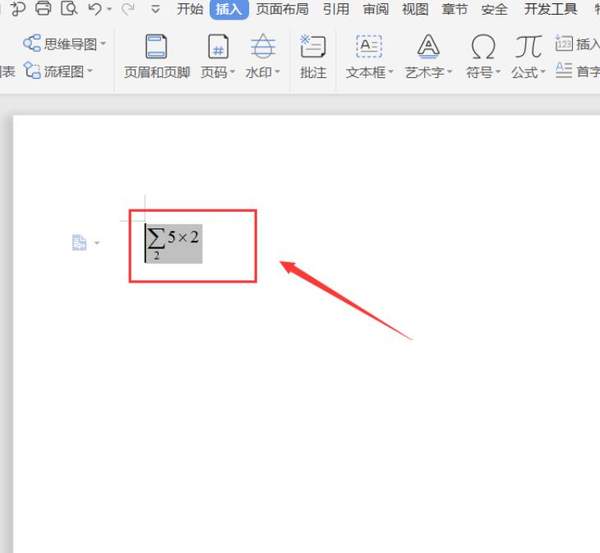Click the summation formula object in document

point(173,244)
